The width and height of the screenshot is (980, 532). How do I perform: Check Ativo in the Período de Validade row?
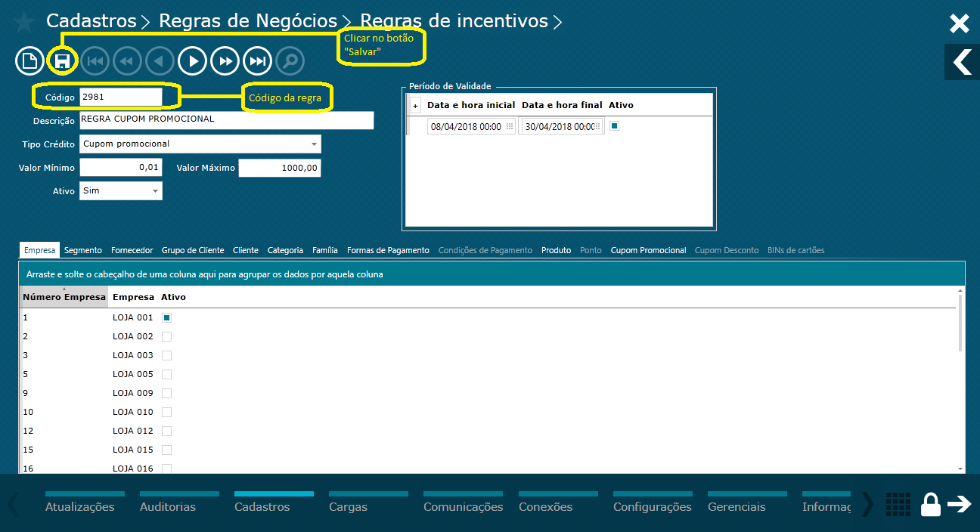tap(616, 125)
